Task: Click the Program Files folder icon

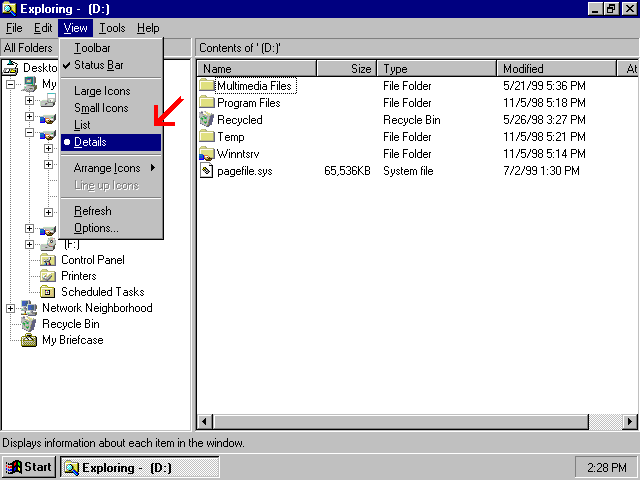Action: [x=207, y=102]
